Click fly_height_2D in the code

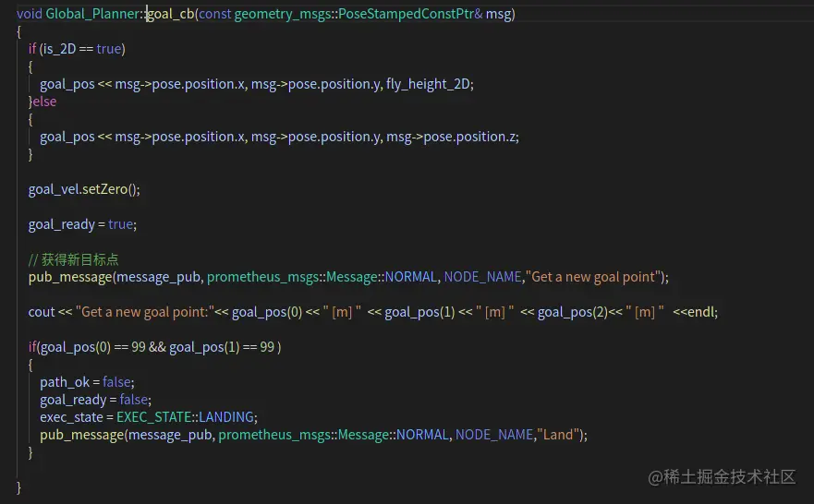(429, 84)
